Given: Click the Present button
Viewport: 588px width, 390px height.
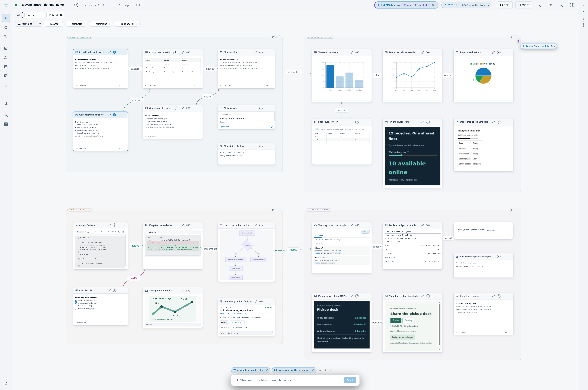Looking at the screenshot, I should pyautogui.click(x=524, y=5).
